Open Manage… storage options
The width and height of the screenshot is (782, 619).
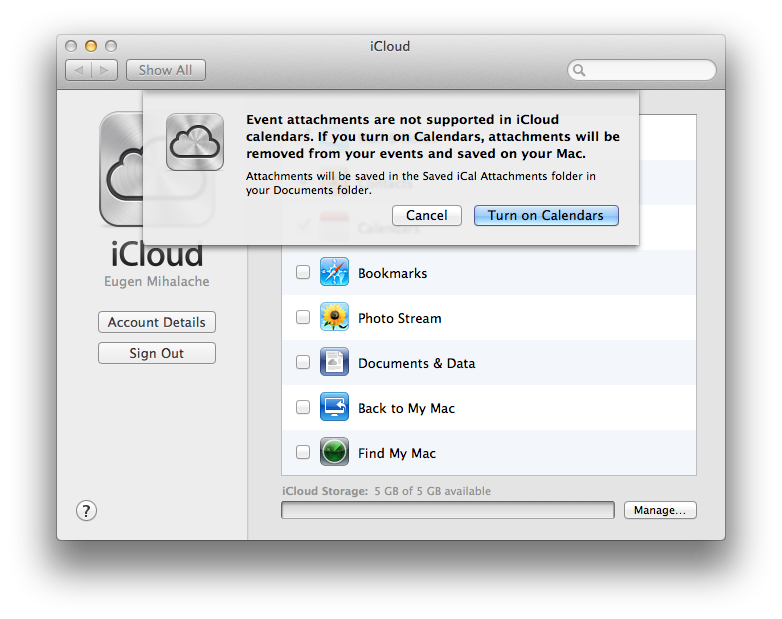[660, 510]
